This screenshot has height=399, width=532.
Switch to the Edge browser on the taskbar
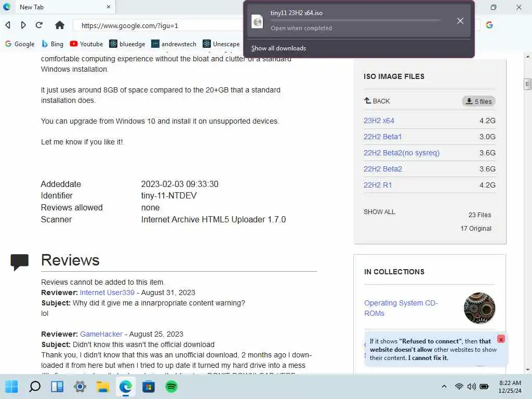tap(126, 387)
